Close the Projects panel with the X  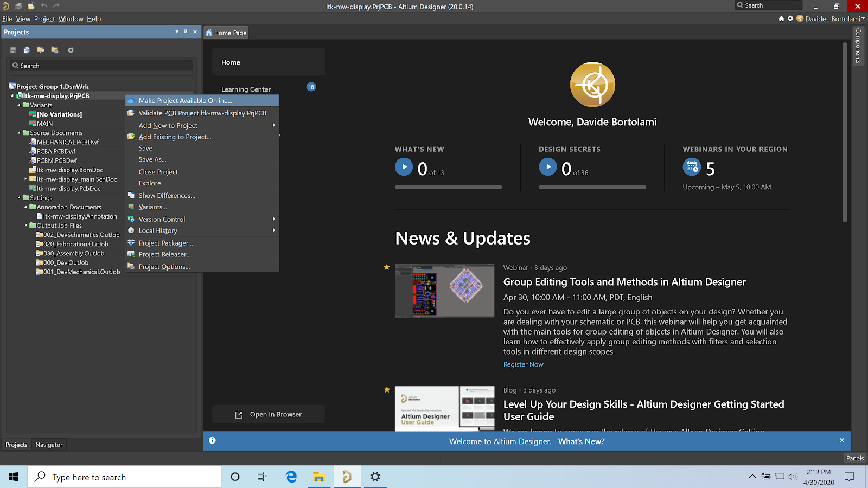click(195, 31)
